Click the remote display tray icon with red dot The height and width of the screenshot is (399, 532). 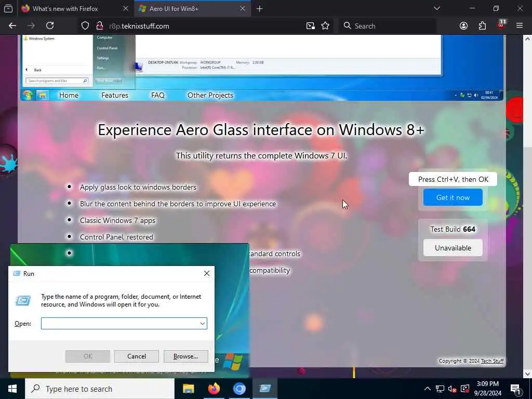click(465, 389)
